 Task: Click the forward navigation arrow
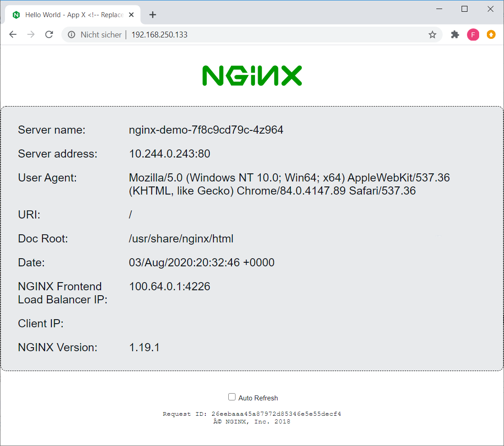point(31,34)
